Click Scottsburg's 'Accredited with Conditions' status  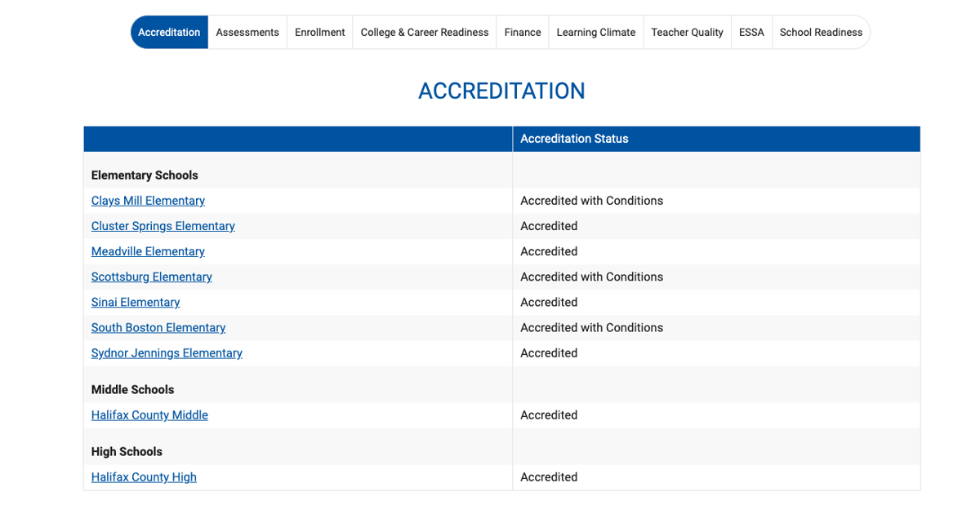pyautogui.click(x=591, y=277)
